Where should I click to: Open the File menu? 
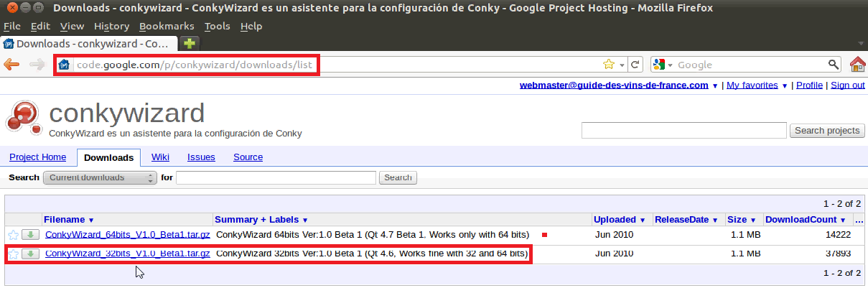click(x=12, y=26)
